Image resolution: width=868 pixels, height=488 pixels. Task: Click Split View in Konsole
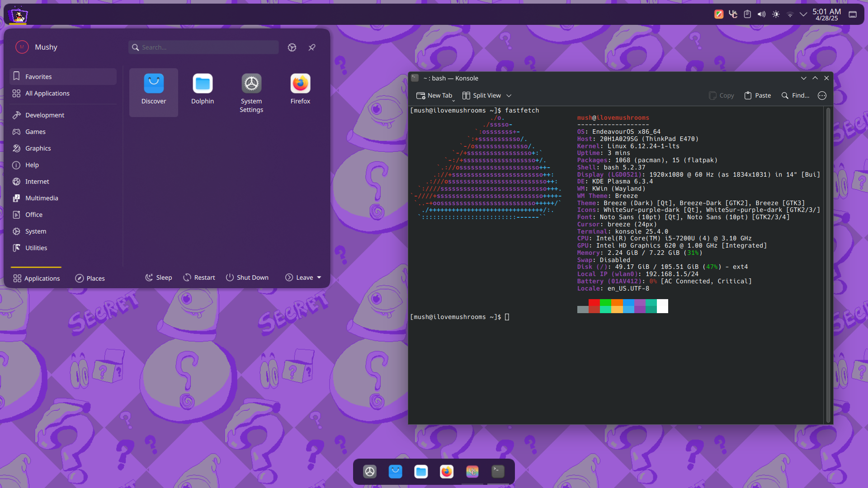(481, 95)
